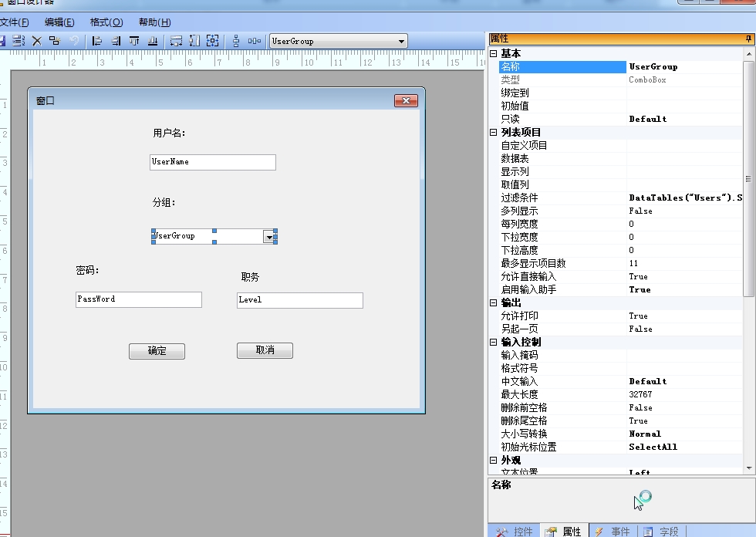This screenshot has height=537, width=756.
Task: Click the align top edges icon
Action: click(x=134, y=41)
